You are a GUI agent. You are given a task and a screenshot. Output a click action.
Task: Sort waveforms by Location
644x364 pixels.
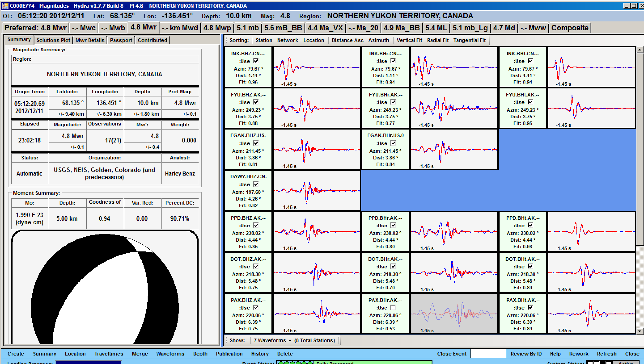[314, 40]
